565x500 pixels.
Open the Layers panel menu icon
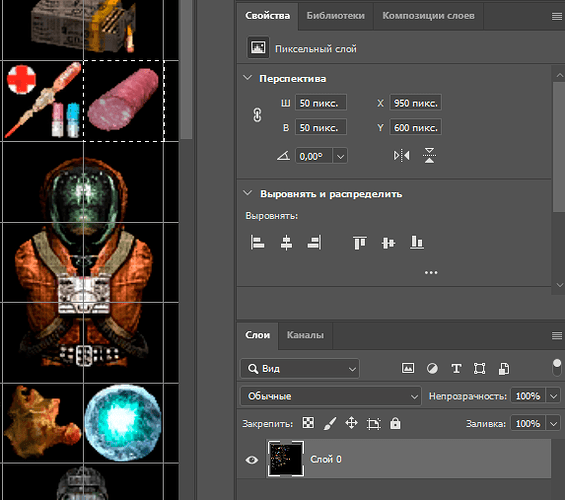[x=556, y=335]
